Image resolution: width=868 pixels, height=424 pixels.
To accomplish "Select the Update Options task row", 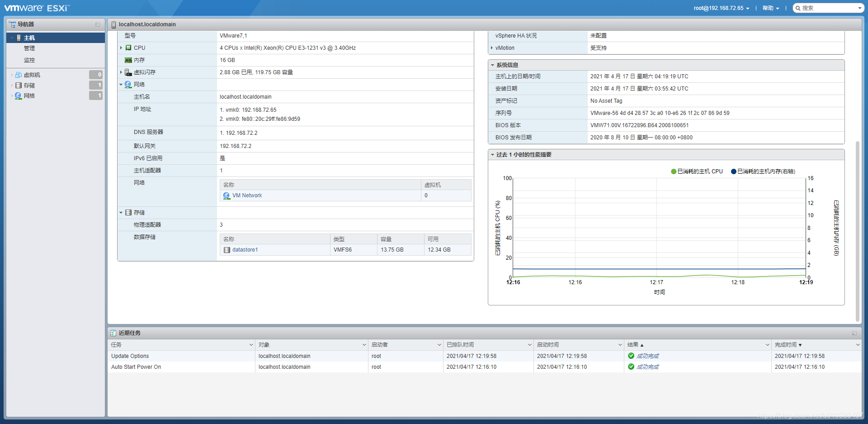I will click(x=485, y=356).
